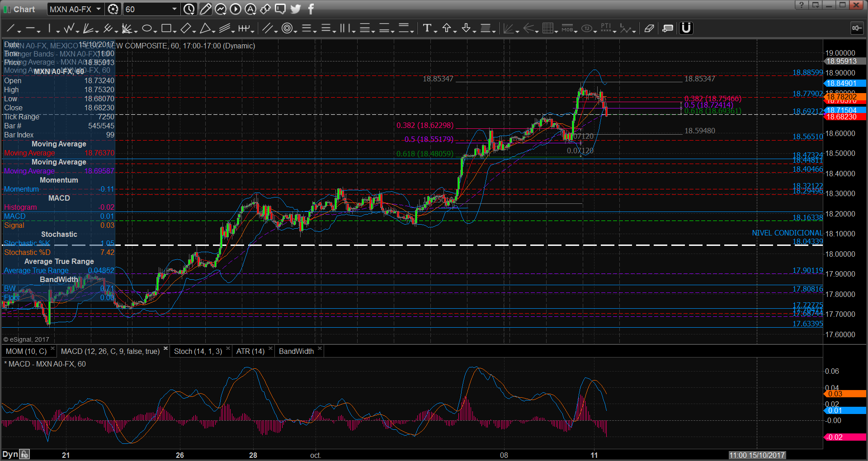
Task: Close the BandWidth tab
Action: click(320, 348)
